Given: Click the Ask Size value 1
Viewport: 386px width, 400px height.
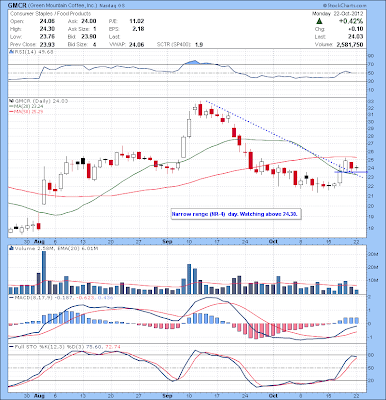Looking at the screenshot, I should click(95, 29).
